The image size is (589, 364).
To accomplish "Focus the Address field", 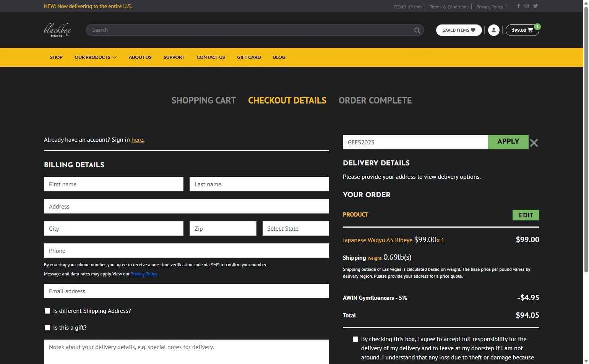I will click(x=187, y=206).
